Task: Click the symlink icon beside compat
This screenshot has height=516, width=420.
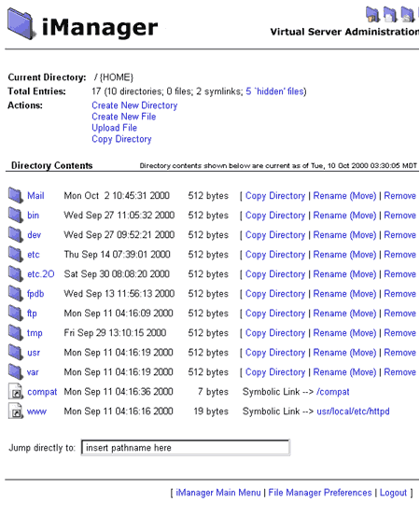Action: point(16,391)
